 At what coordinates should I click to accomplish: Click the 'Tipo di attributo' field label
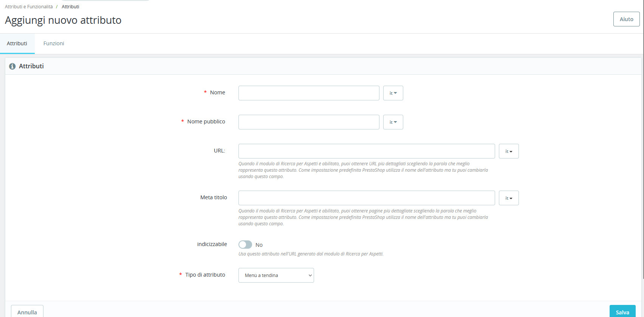[x=205, y=275]
